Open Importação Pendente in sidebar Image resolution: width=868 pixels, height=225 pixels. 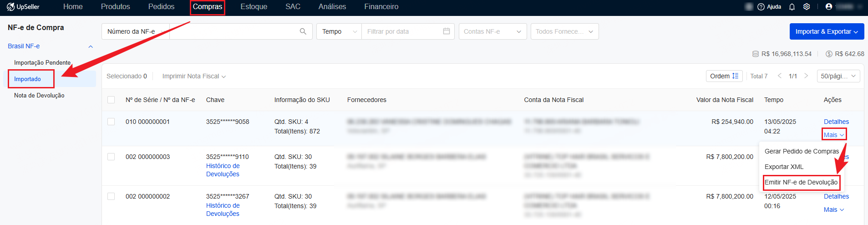tap(42, 62)
